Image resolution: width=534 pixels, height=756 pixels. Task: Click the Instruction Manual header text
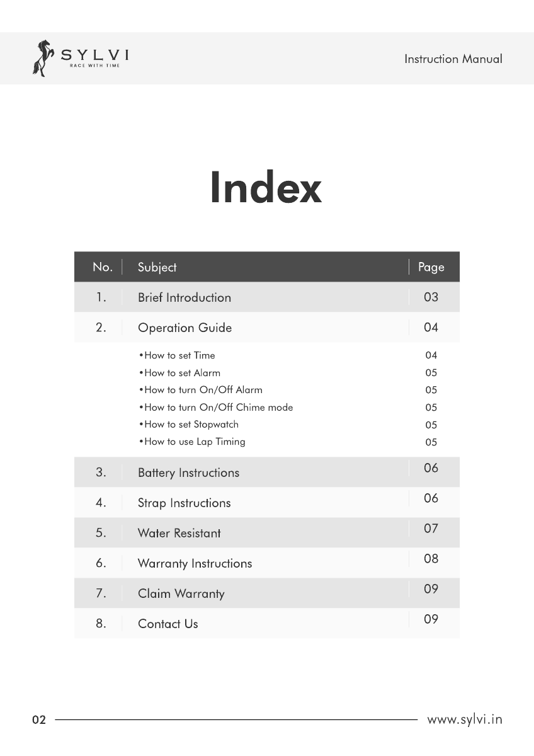tap(453, 59)
